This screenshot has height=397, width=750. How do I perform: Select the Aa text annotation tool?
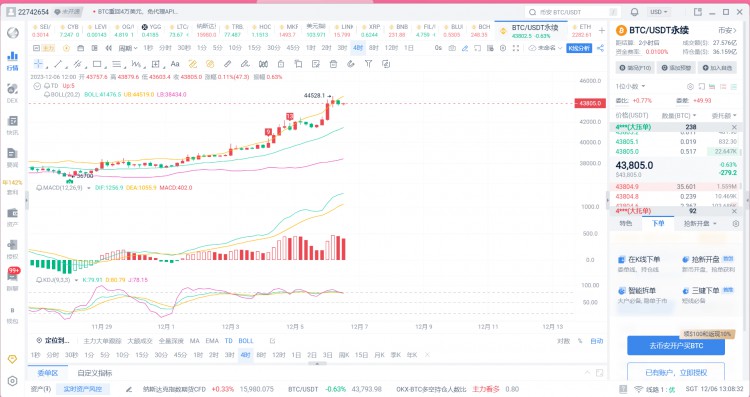[x=175, y=64]
